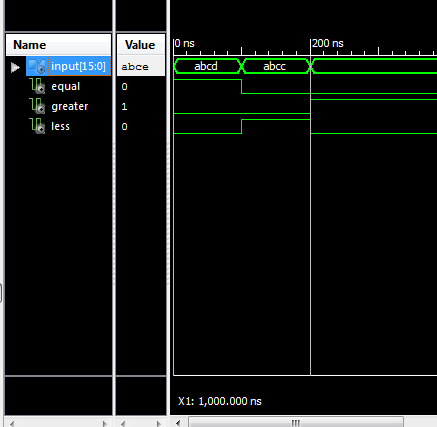Select the greater signal name
This screenshot has height=427, width=437.
tap(70, 106)
